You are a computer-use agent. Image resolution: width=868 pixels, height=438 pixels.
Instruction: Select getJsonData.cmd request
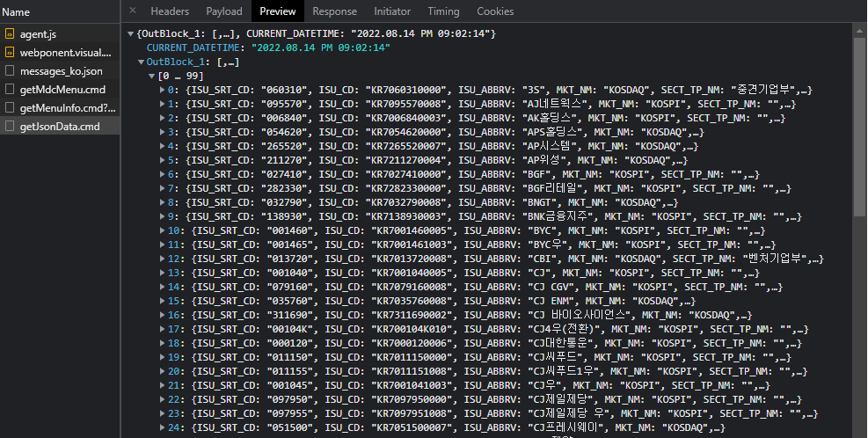click(60, 127)
